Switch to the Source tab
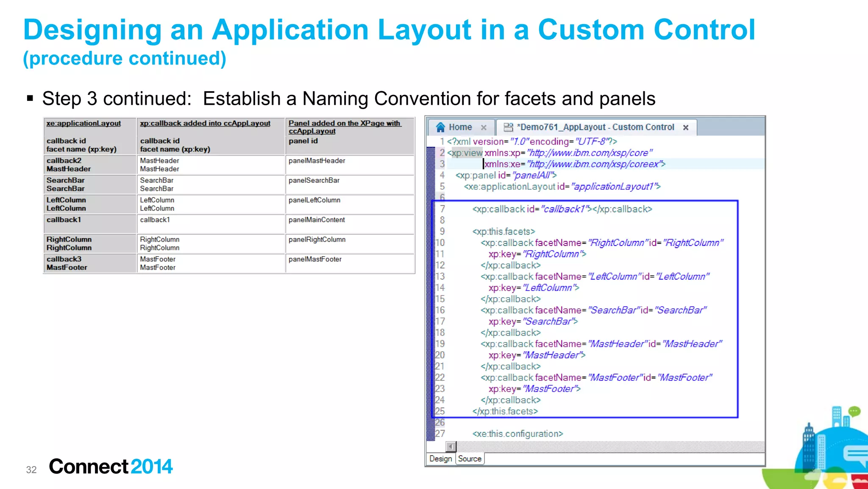Viewport: 868px width, 489px height. point(470,459)
